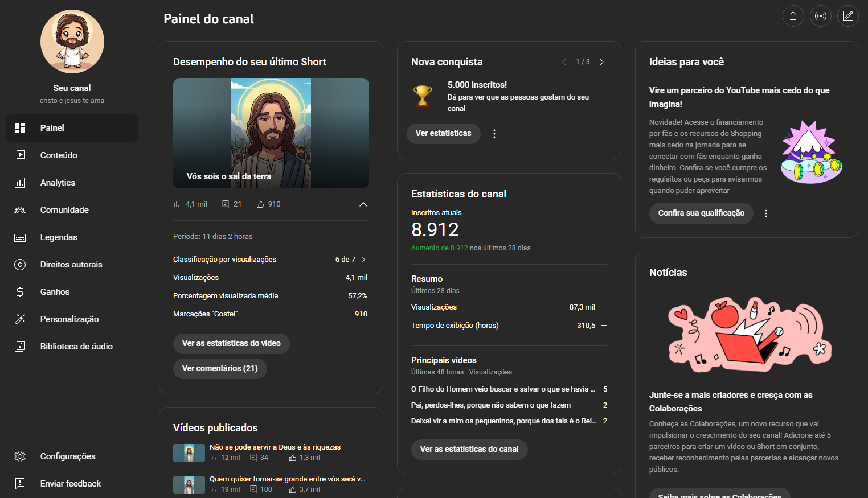Open the Legendas menu item
This screenshot has height=498, width=868.
(x=72, y=237)
